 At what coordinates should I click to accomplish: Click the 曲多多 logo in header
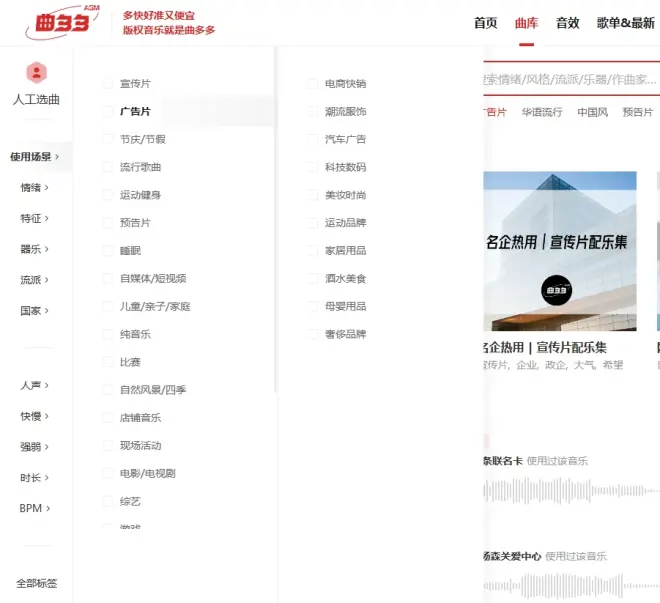point(60,22)
